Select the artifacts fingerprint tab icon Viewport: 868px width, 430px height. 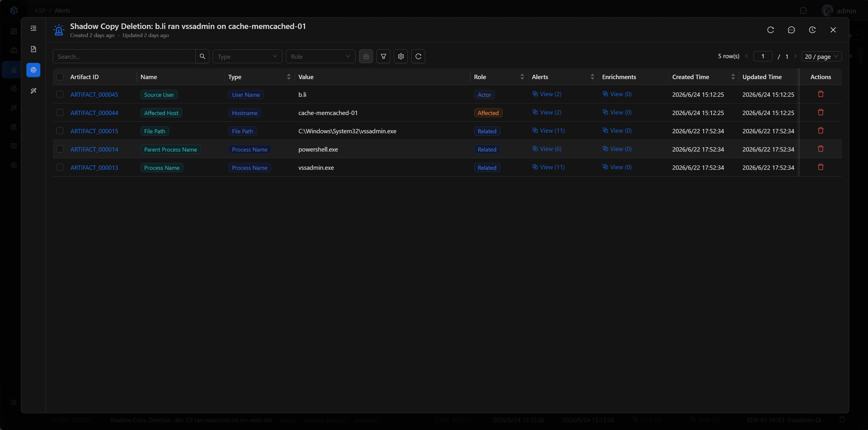(x=33, y=70)
